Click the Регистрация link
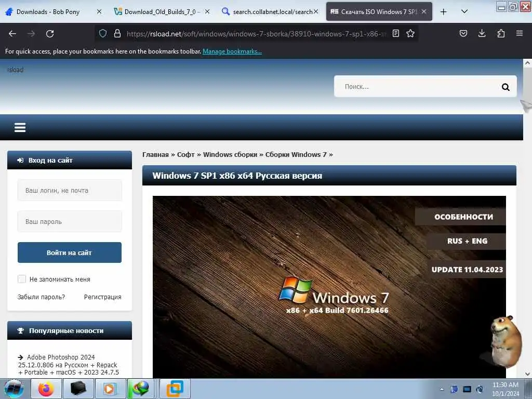The height and width of the screenshot is (399, 532). [102, 297]
